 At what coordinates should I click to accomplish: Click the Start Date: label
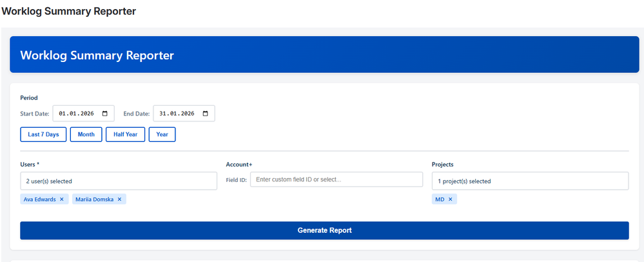coord(35,114)
